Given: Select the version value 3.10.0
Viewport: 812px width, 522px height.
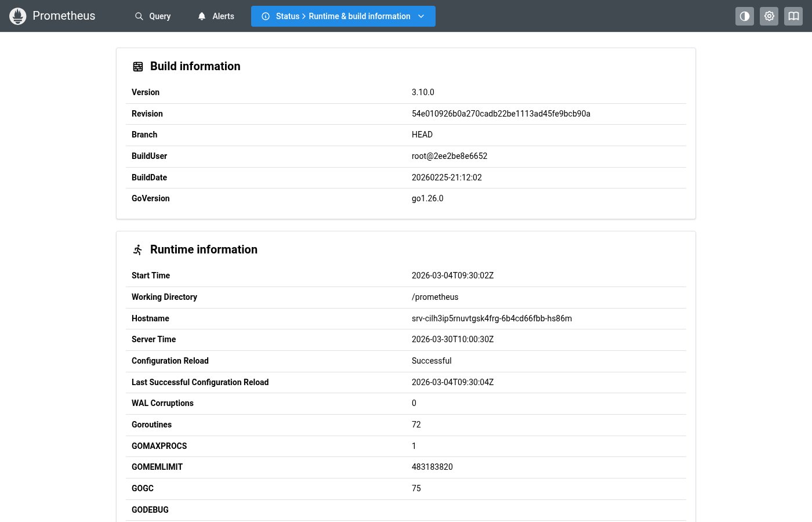Looking at the screenshot, I should [x=423, y=92].
